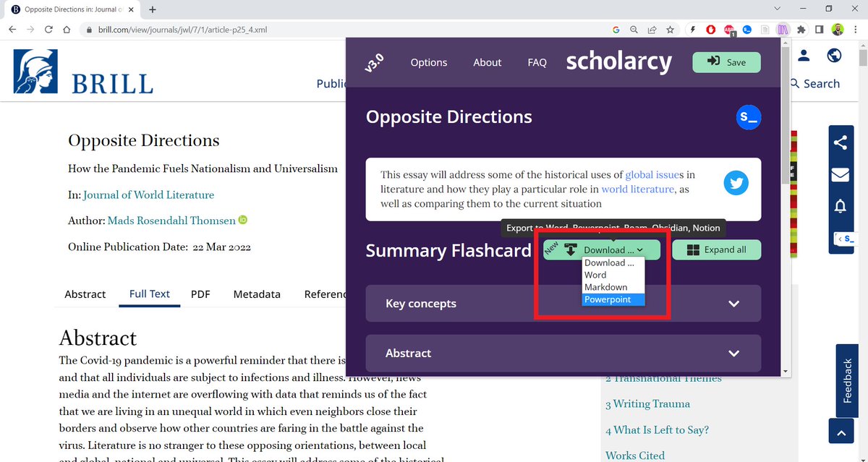Click the Brill globe language icon

[834, 56]
